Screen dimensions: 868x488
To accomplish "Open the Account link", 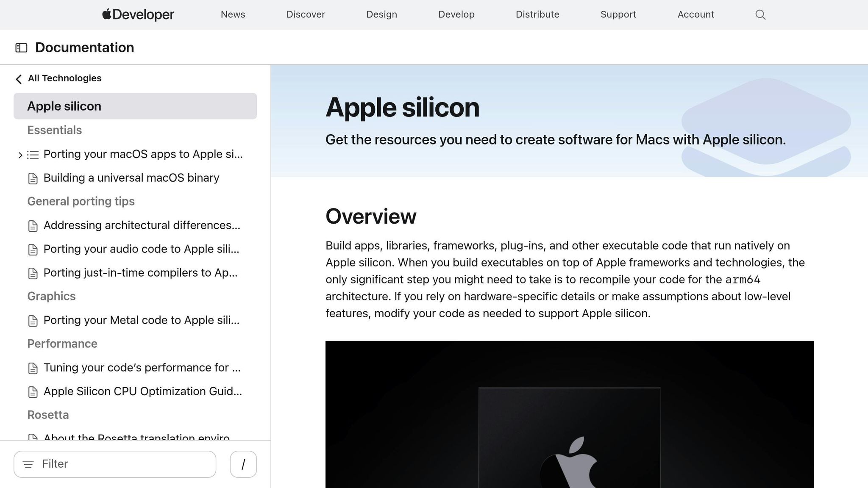I will coord(696,15).
